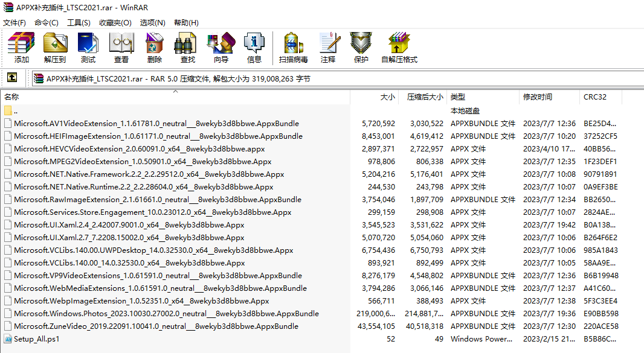Select Microsoft.AV1VideoExtension AppxBundle file
Screen dimensions: 644x353
click(156, 124)
